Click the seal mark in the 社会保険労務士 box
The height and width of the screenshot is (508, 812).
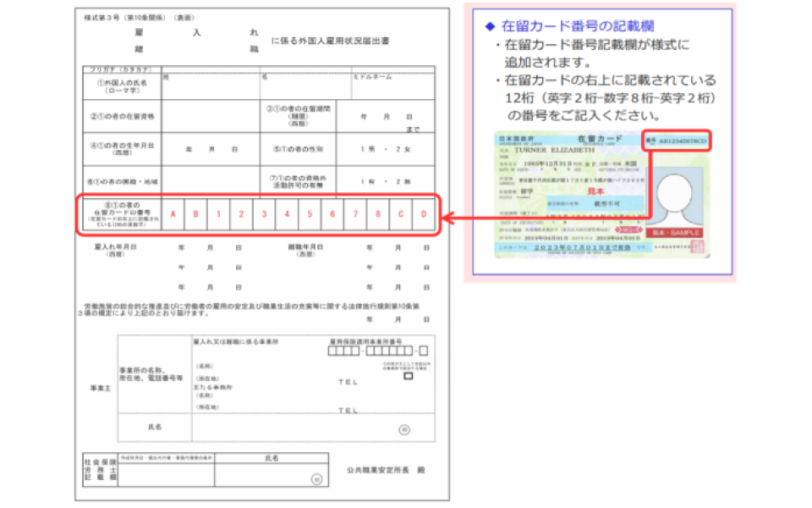[316, 479]
